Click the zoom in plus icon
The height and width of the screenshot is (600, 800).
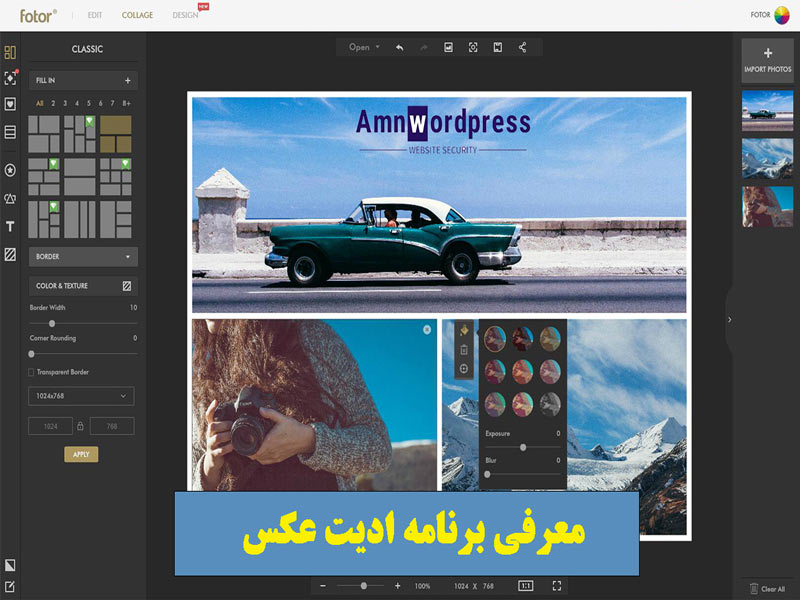pos(397,586)
